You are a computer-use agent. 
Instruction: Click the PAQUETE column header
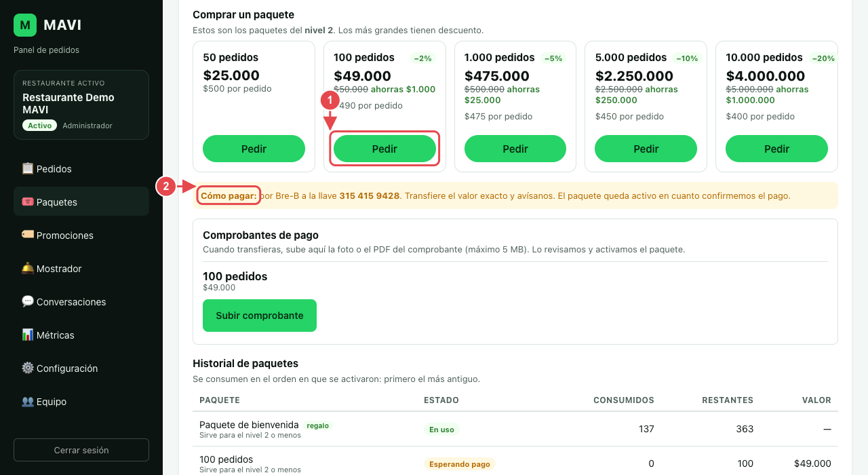pyautogui.click(x=220, y=400)
